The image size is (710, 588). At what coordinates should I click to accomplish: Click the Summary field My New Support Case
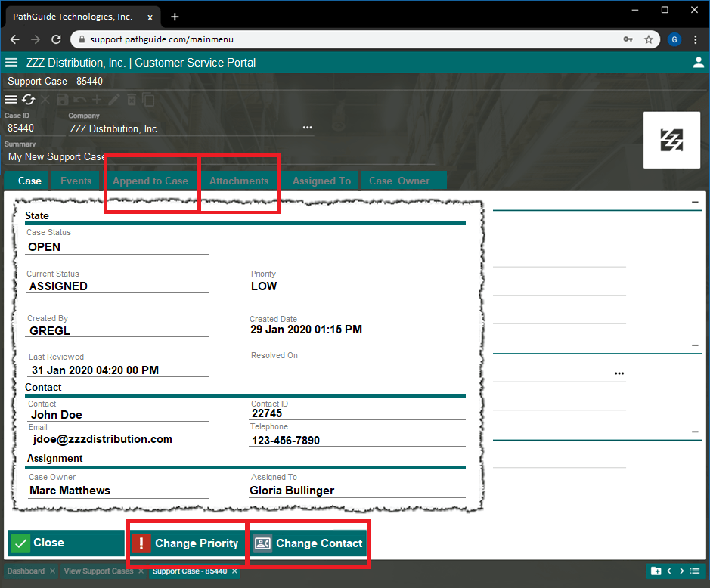point(219,157)
